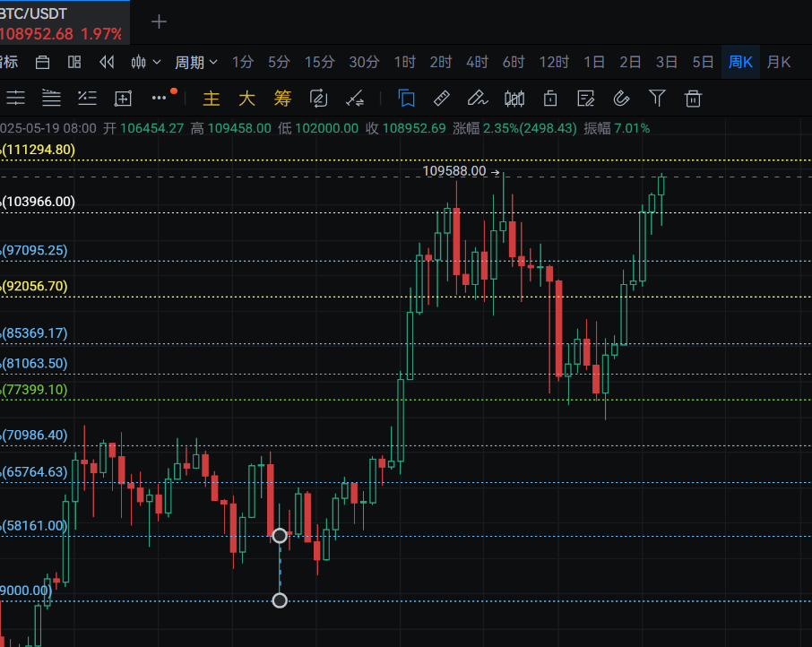Select the rectangle plus shape tool
The width and height of the screenshot is (812, 647).
click(x=123, y=99)
